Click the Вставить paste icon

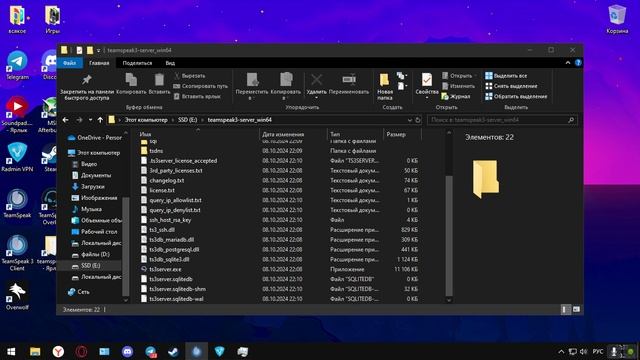coord(159,80)
